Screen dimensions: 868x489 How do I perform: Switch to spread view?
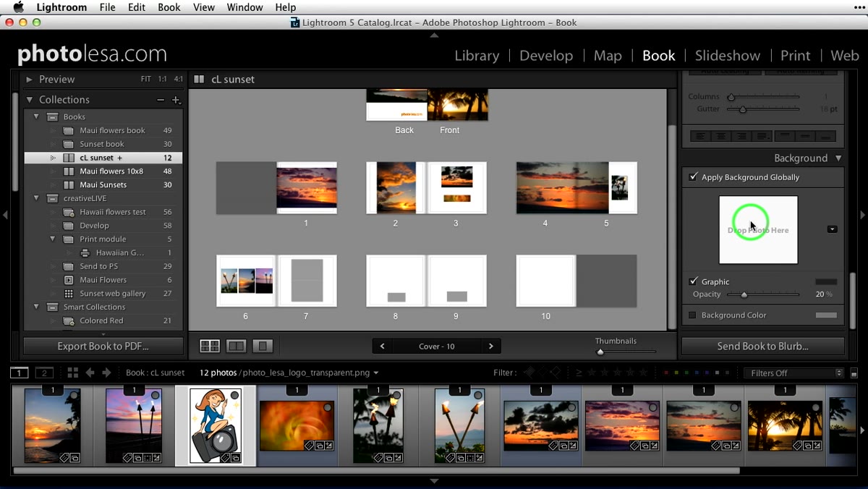(x=236, y=346)
